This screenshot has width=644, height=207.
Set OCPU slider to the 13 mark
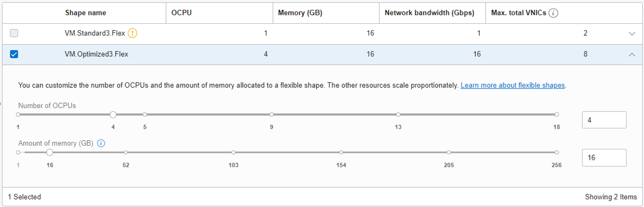[398, 115]
